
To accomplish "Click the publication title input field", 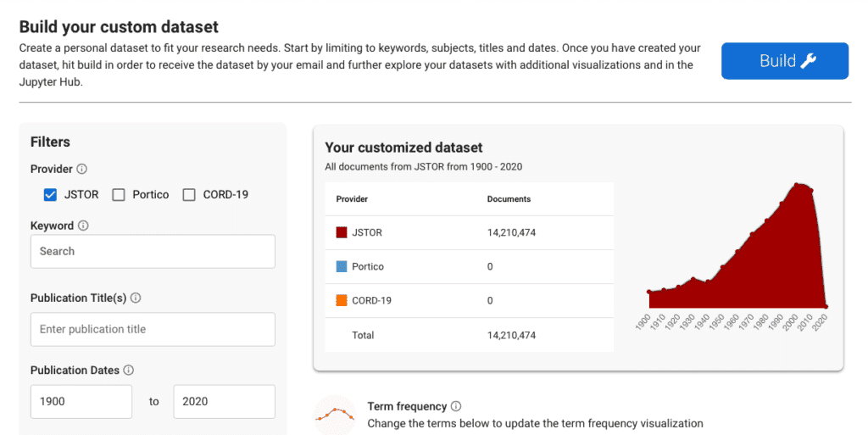I will [x=153, y=329].
